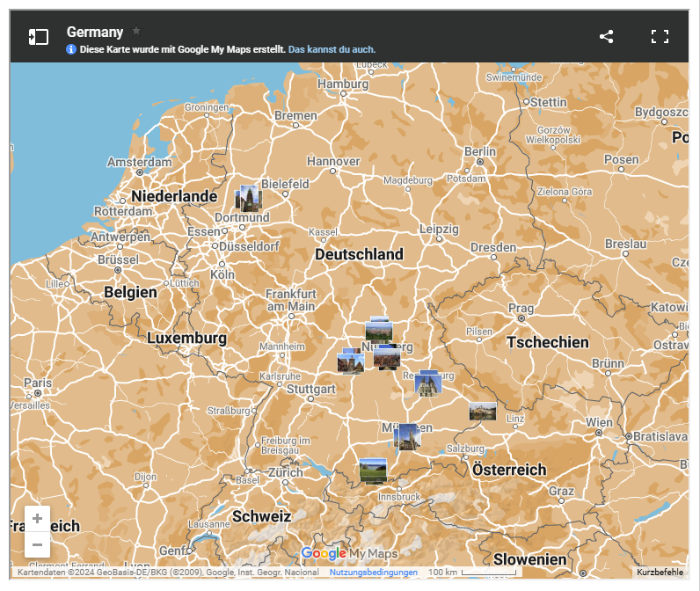Select the photo marker covering Nürnberg label
This screenshot has width=700, height=591.
387,357
